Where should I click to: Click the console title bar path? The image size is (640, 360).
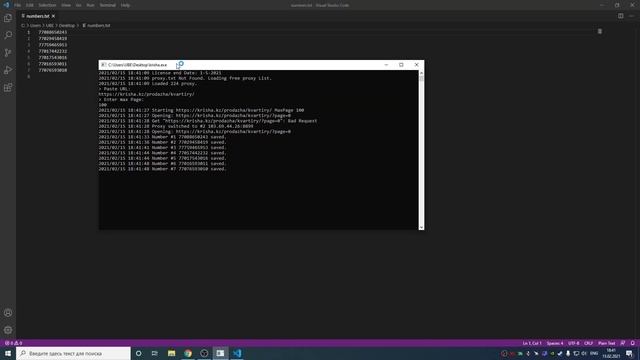tap(138, 65)
